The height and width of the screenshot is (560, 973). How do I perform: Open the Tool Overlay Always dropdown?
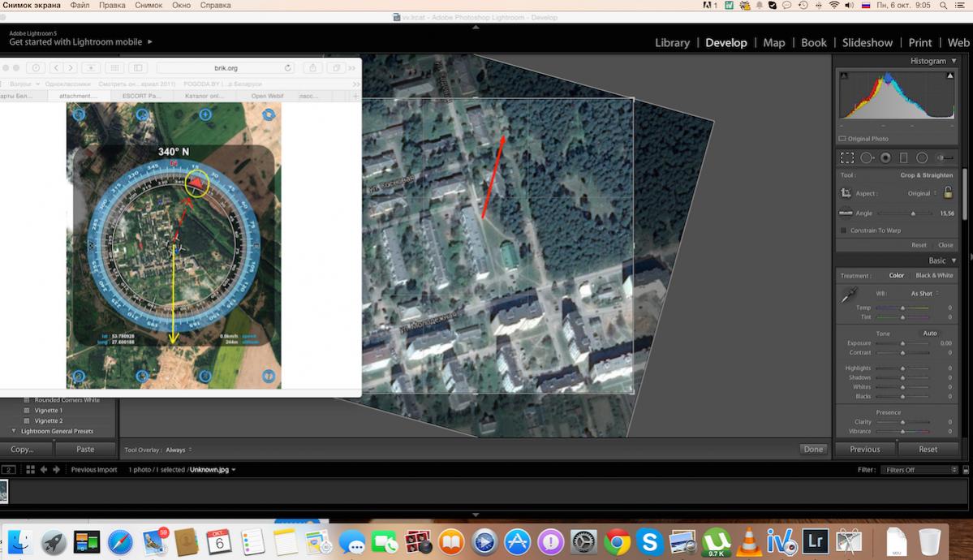(177, 450)
